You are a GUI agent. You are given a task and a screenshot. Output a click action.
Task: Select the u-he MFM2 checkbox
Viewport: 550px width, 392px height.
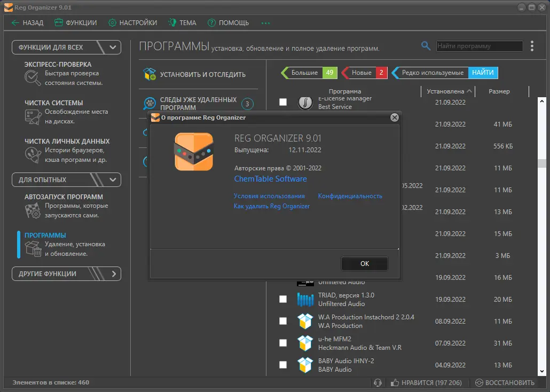(x=283, y=343)
